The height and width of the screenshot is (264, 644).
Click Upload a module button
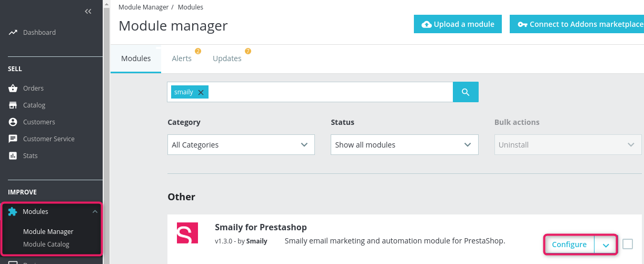(458, 24)
